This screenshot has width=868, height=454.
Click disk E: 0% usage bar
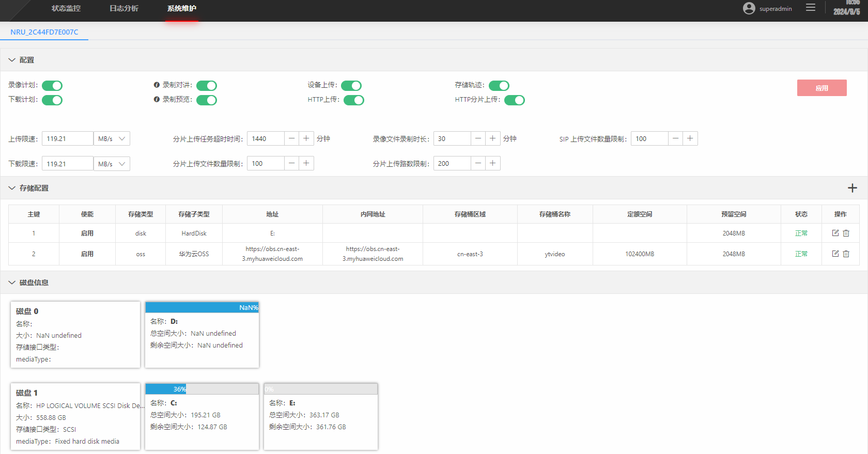coord(321,389)
